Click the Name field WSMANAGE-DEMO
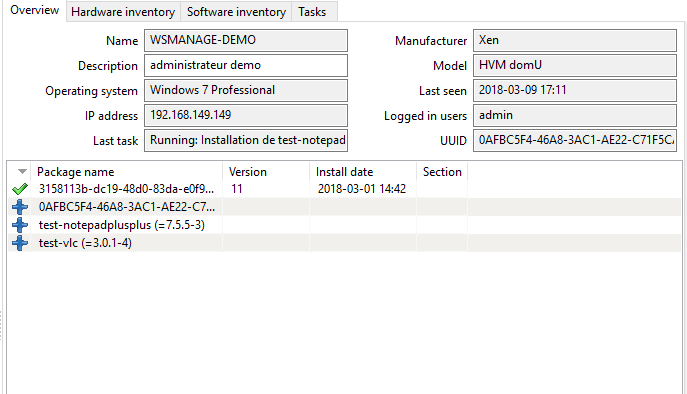The width and height of the screenshot is (687, 394). (x=246, y=40)
